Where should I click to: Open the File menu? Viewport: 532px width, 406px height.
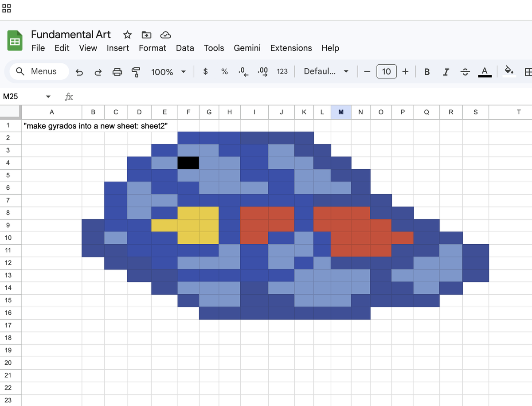coord(38,48)
